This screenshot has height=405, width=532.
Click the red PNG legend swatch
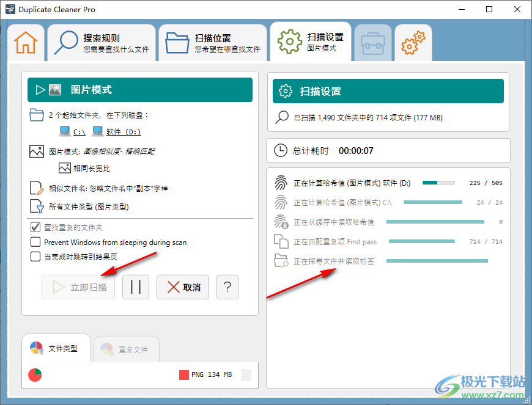click(x=184, y=375)
